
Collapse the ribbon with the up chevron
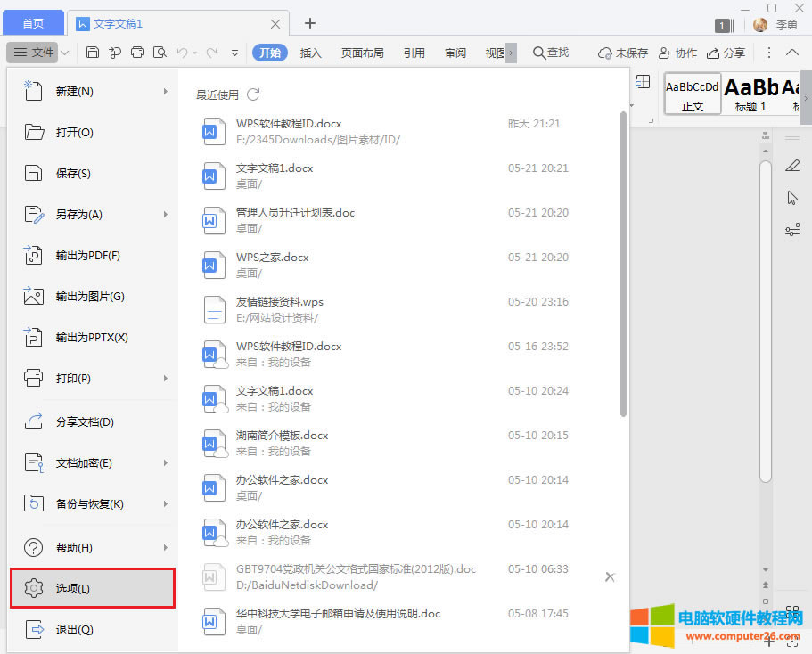(x=792, y=53)
